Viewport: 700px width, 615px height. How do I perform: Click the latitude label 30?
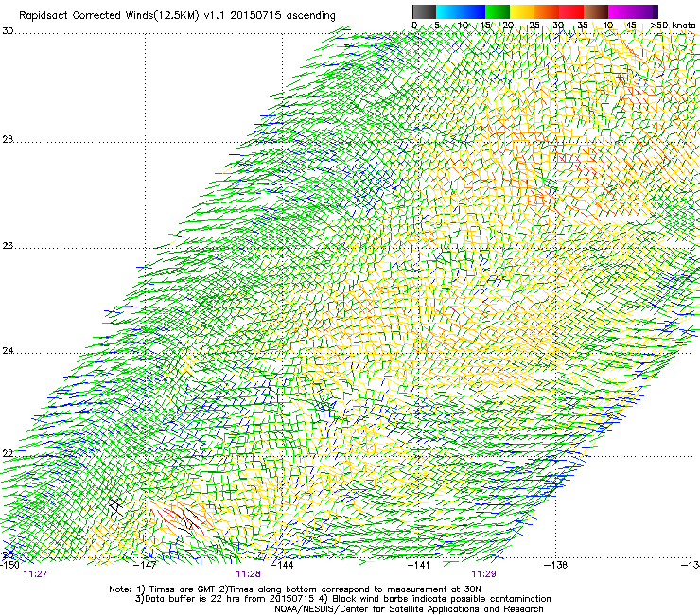[x=8, y=31]
